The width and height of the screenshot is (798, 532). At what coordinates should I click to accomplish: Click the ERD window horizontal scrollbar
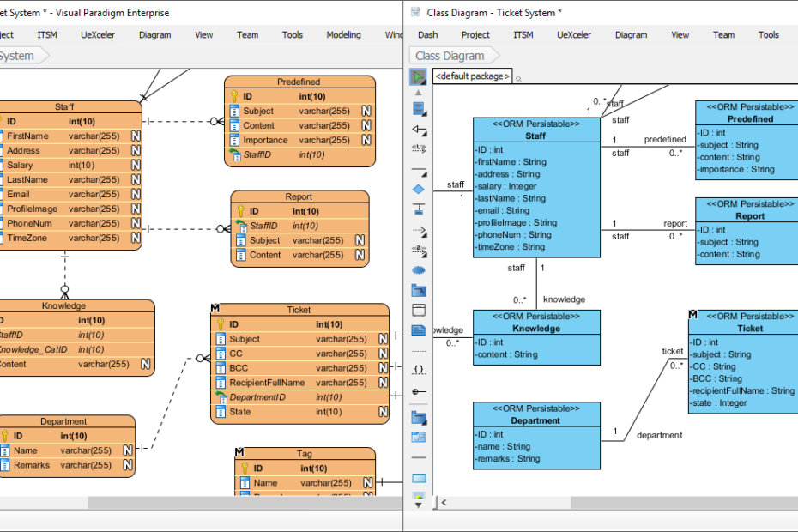point(240,503)
